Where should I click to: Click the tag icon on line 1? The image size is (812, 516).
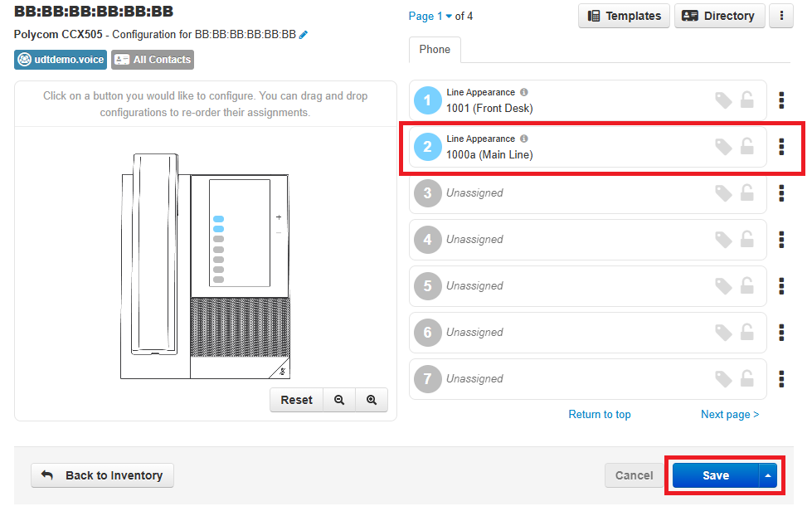pyautogui.click(x=723, y=100)
